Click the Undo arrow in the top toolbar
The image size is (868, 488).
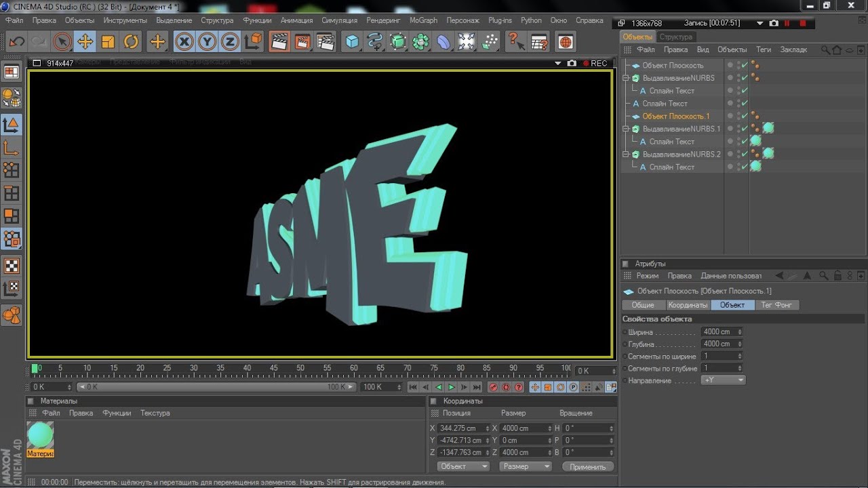[16, 42]
